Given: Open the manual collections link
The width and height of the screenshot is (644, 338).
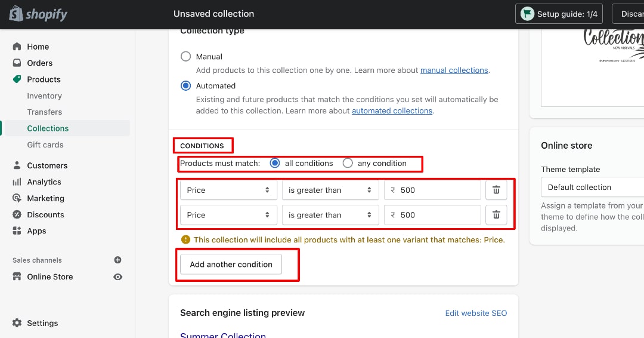Looking at the screenshot, I should (454, 70).
